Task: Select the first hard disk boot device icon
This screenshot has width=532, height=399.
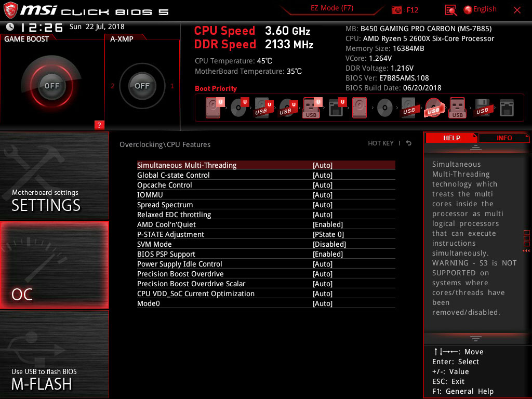Action: point(214,108)
